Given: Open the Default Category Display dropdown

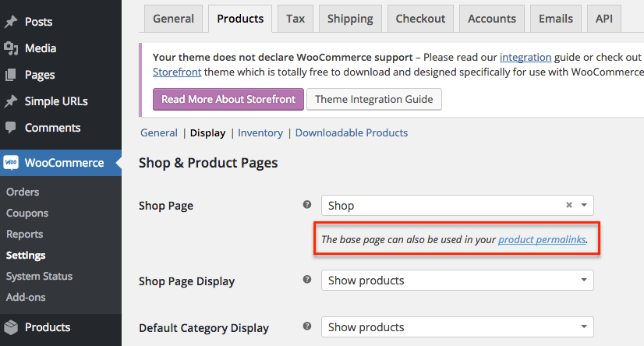Looking at the screenshot, I should tap(458, 327).
